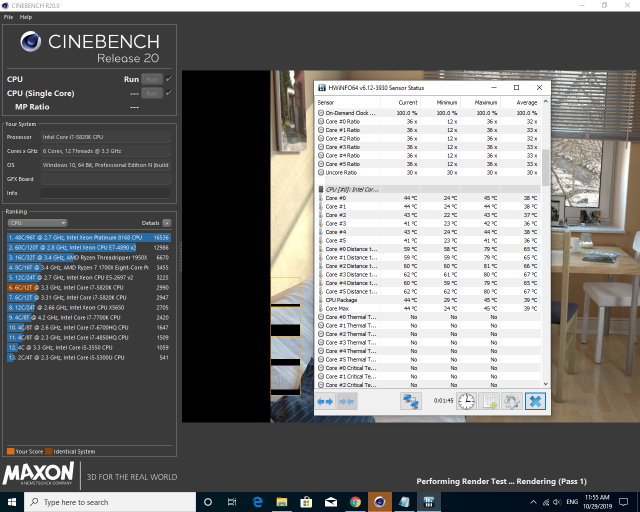The image size is (640, 512).
Task: Click Core #0 Thermal Throttling status icon
Action: coord(321,317)
